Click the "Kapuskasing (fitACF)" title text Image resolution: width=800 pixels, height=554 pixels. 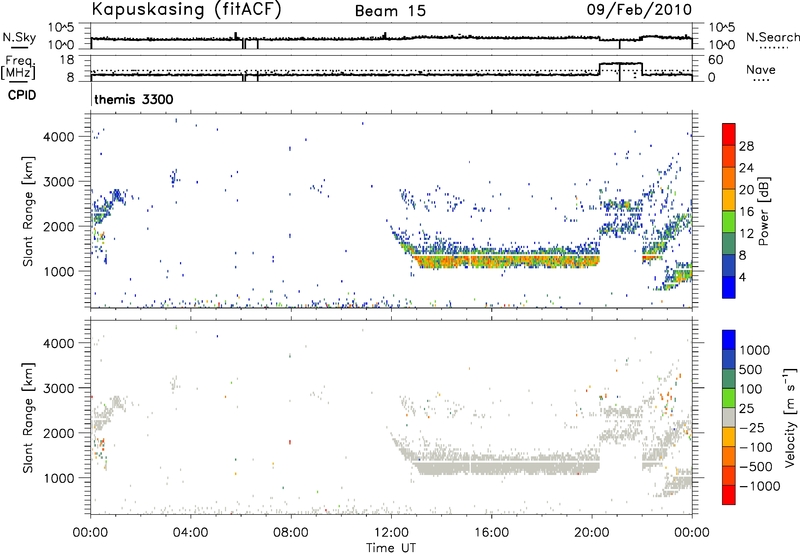tap(186, 10)
